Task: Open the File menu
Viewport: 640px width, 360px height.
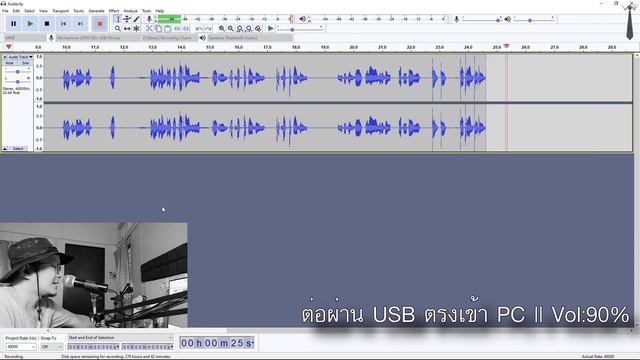Action: pyautogui.click(x=5, y=11)
